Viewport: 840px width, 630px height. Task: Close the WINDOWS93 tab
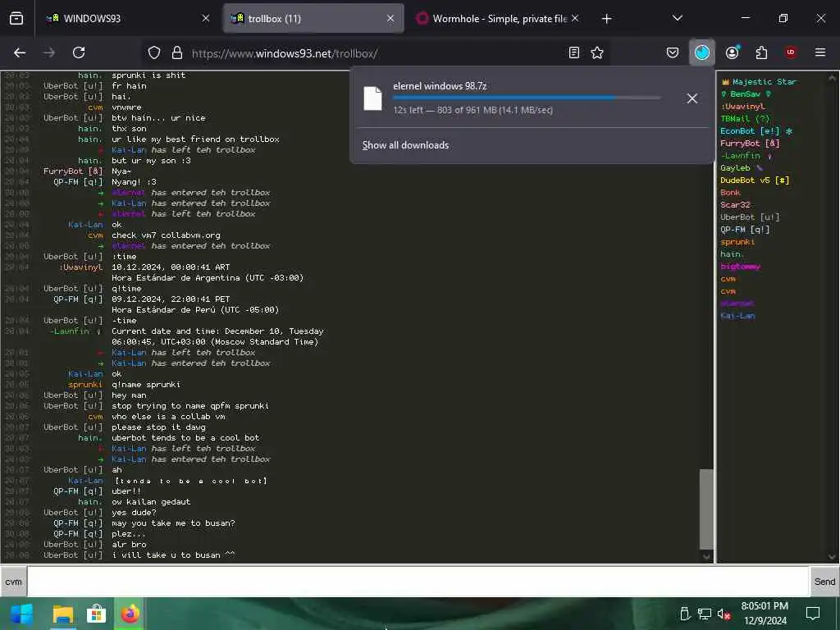[205, 18]
